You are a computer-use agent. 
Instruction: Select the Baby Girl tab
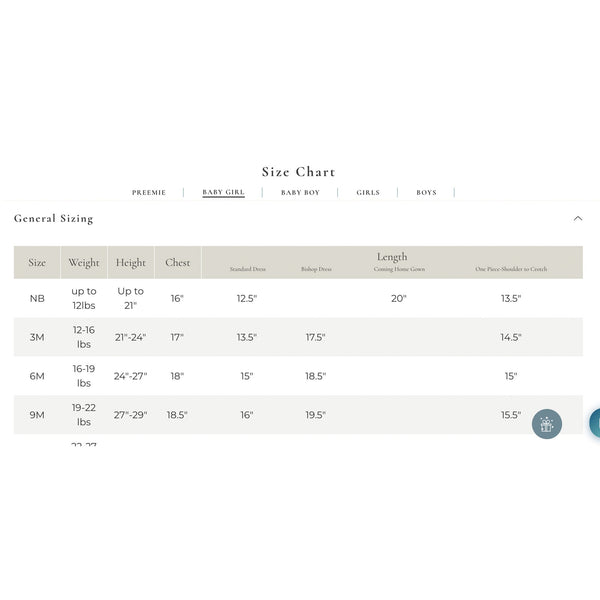click(x=223, y=192)
